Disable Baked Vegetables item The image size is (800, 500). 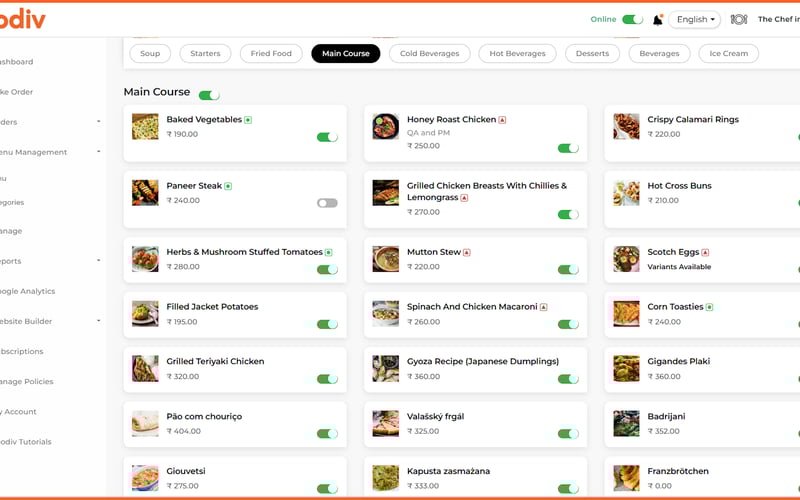coord(327,137)
